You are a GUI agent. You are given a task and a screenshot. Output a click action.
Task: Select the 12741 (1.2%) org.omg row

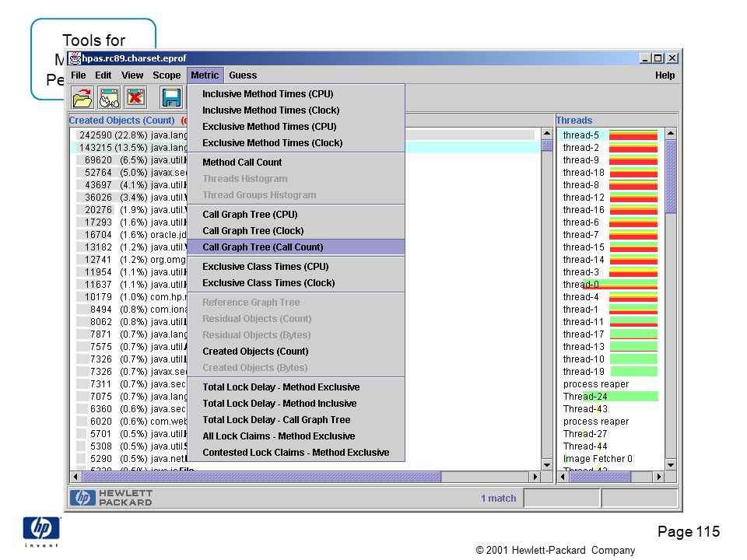tap(305, 260)
